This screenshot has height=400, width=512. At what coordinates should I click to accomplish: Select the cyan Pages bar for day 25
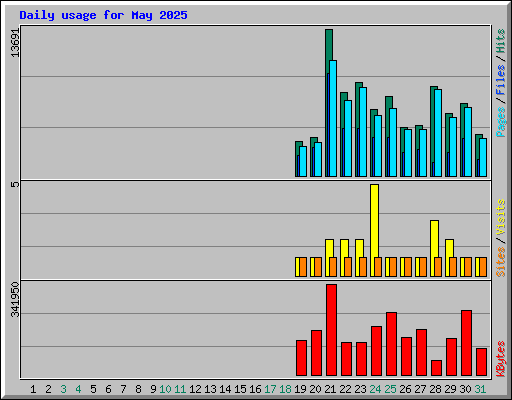tap(393, 142)
